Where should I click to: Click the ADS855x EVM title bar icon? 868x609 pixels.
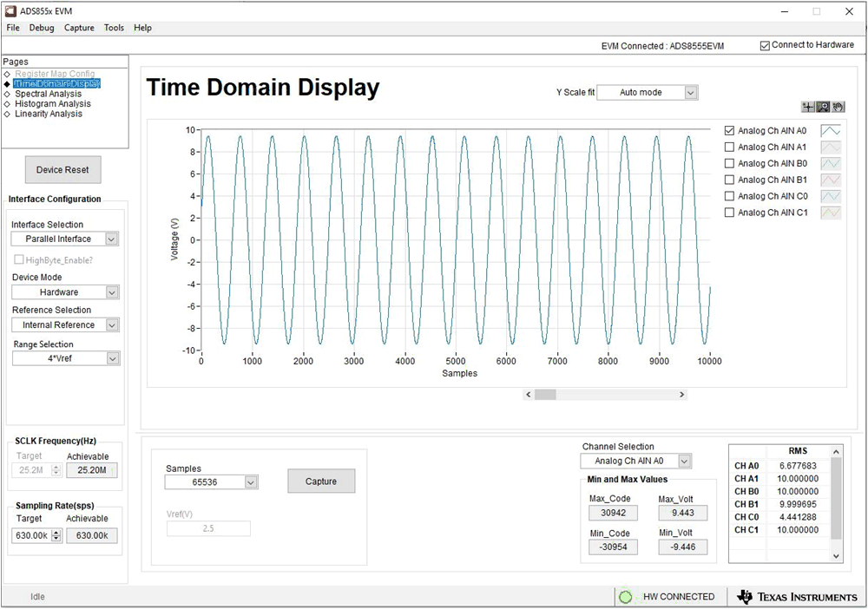click(10, 12)
